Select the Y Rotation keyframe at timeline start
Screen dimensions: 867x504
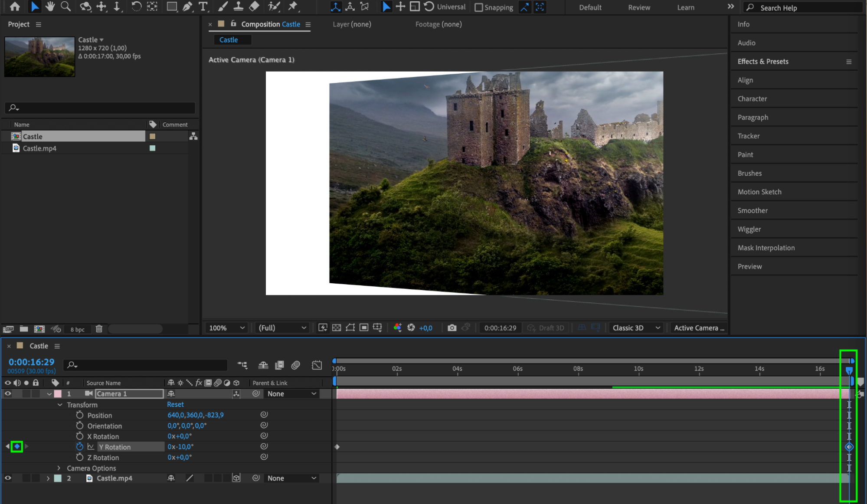click(x=337, y=447)
